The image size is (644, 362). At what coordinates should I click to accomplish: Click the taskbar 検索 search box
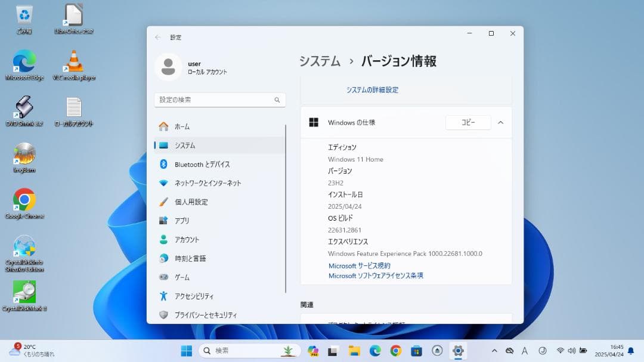250,351
